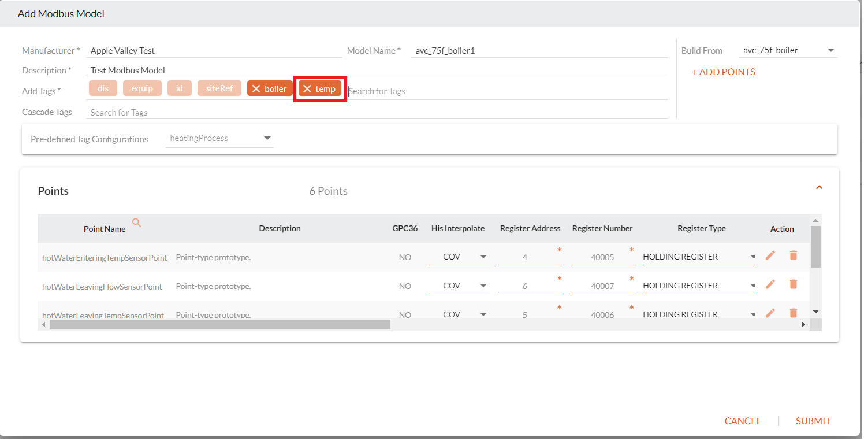Click the table's down scroll arrow
The image size is (868, 441).
pos(815,312)
